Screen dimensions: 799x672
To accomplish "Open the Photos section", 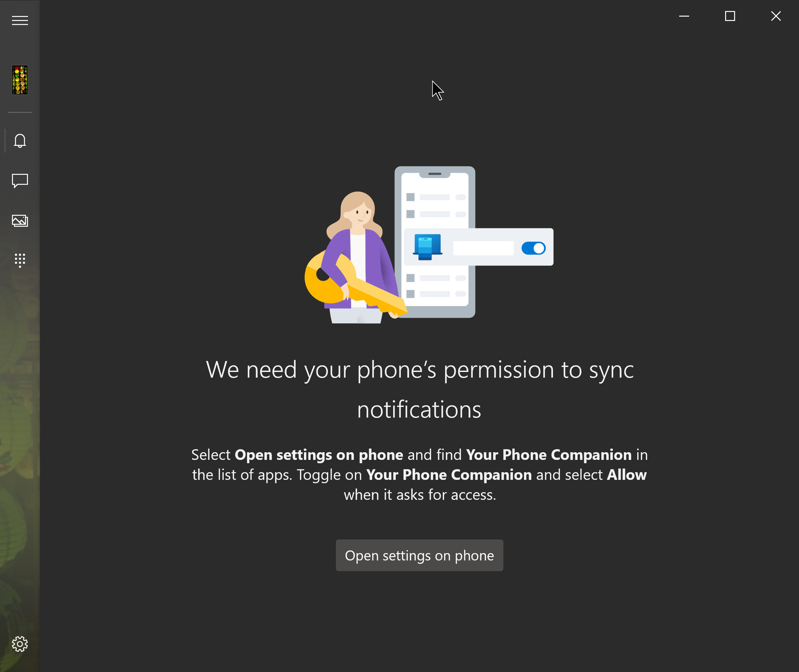I will [x=20, y=221].
